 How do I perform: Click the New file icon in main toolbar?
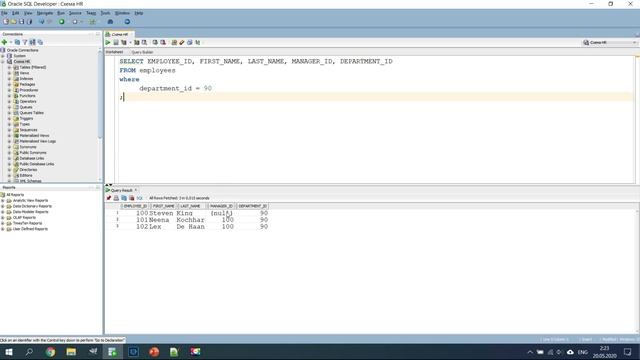(x=6, y=22)
